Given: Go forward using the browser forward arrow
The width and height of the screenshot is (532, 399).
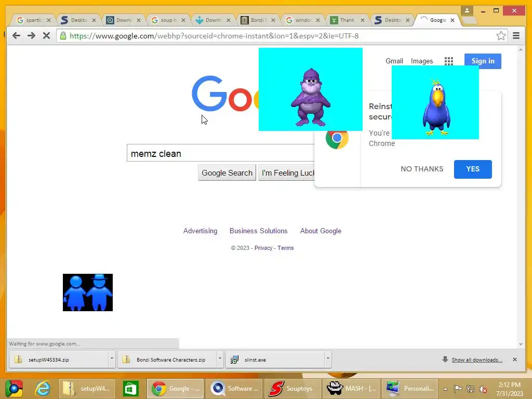Looking at the screenshot, I should coord(31,36).
